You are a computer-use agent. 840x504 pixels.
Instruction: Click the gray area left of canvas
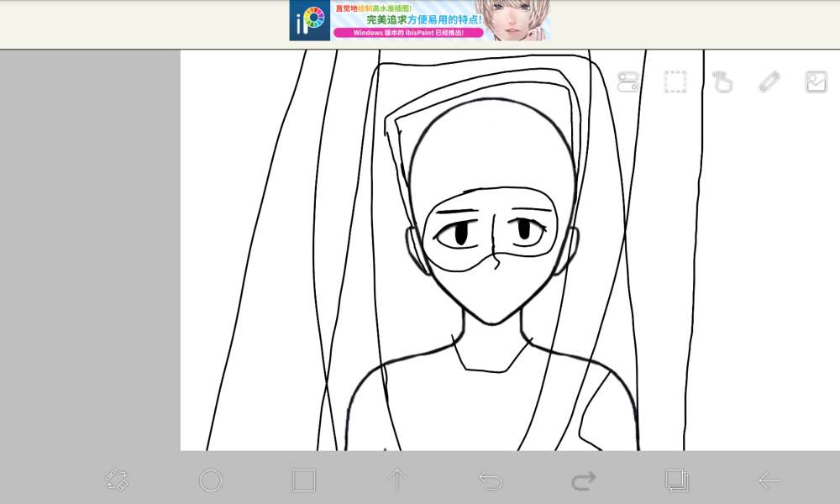click(90, 252)
